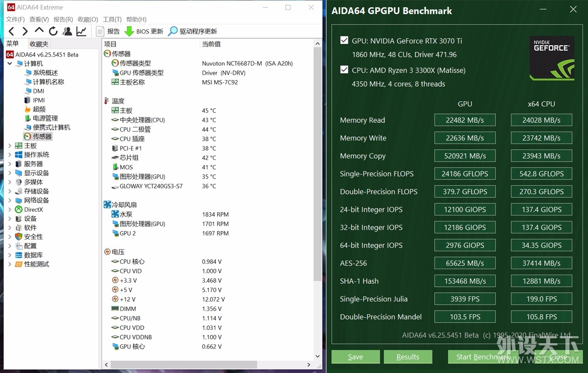The image size is (588, 373).
Task: Collapse the 计算机 tree node
Action: 10,63
